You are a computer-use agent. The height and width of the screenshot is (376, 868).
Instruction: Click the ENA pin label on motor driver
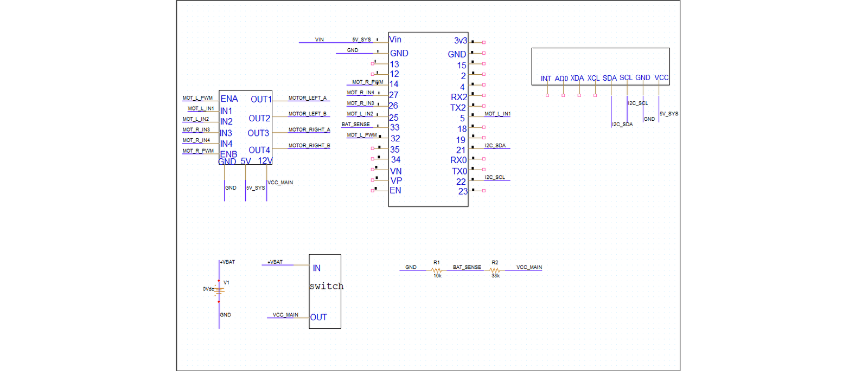coord(229,99)
